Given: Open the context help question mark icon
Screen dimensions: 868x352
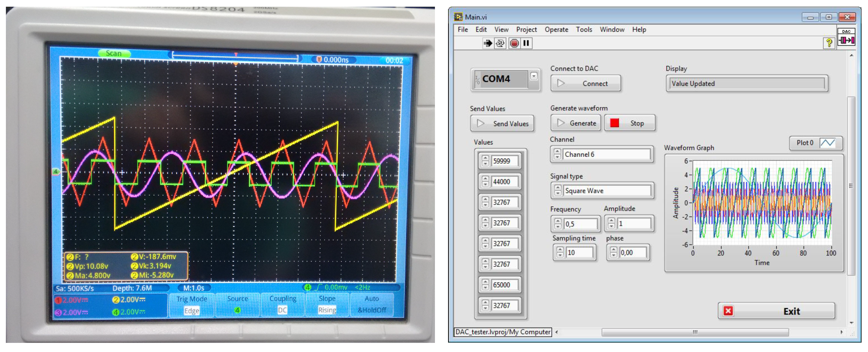Looking at the screenshot, I should [829, 43].
